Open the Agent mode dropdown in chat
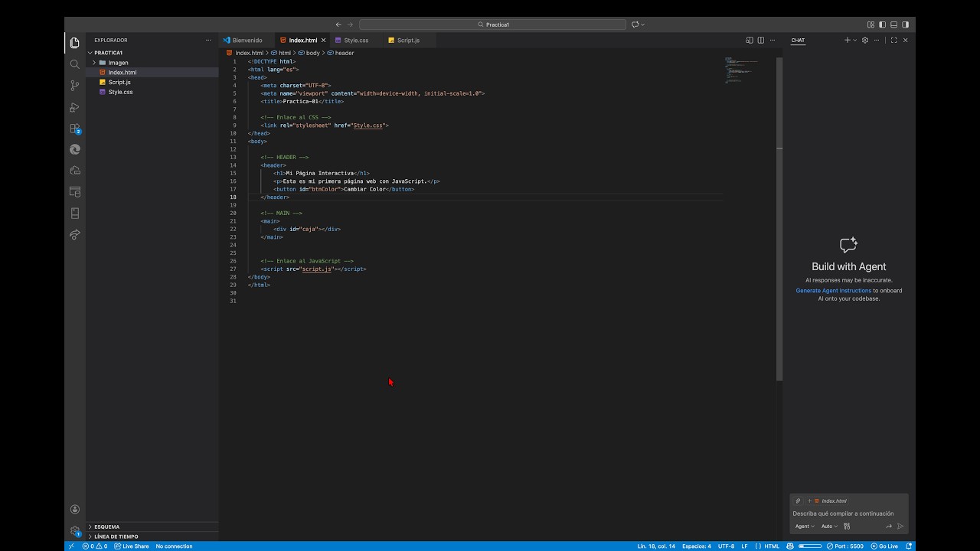 804,527
